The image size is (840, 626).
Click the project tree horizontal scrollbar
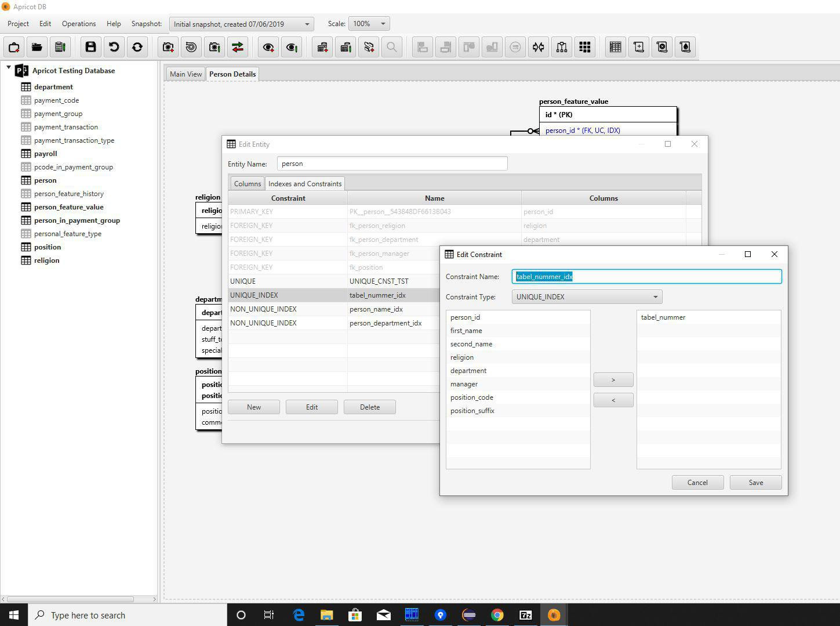pos(70,599)
